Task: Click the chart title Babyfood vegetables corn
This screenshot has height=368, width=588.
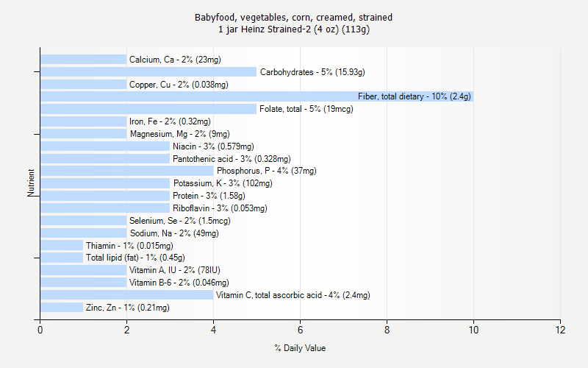Action: click(x=293, y=24)
